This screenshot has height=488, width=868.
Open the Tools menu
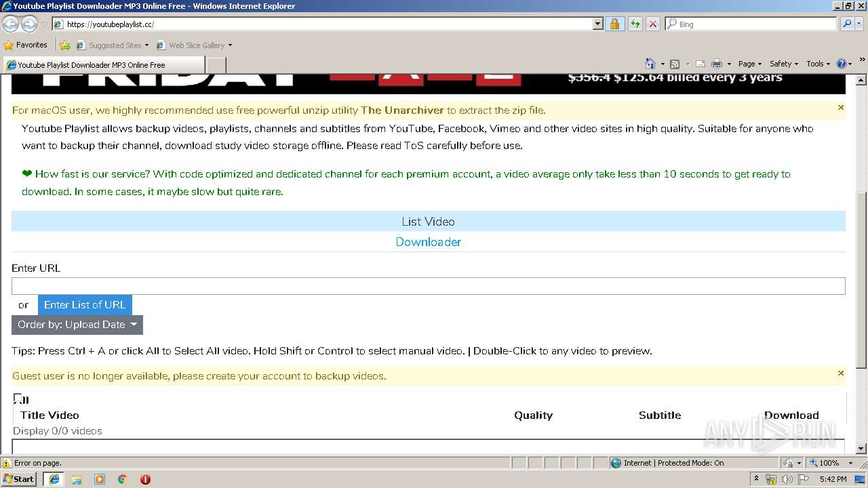click(x=818, y=64)
